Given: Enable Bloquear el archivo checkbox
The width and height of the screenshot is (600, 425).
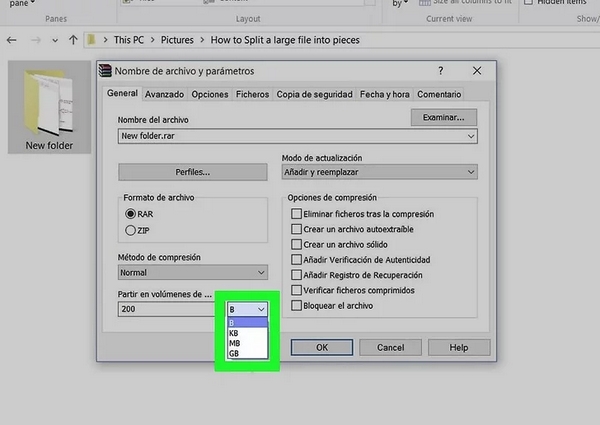Looking at the screenshot, I should (296, 305).
